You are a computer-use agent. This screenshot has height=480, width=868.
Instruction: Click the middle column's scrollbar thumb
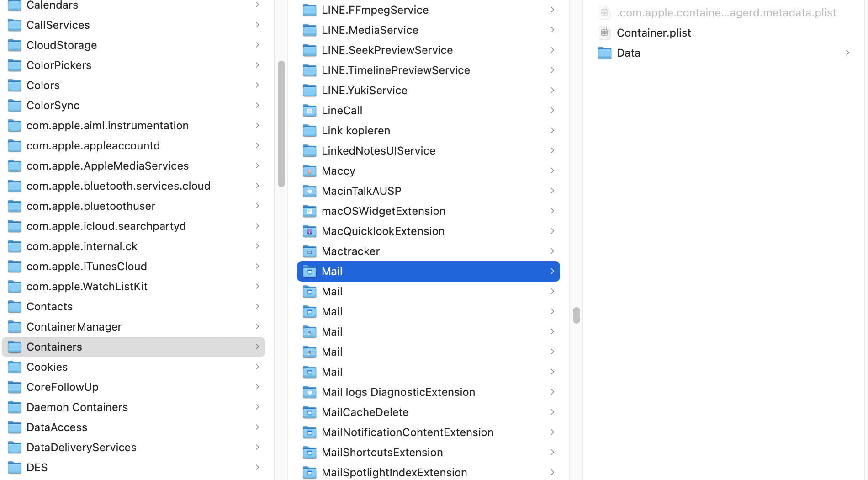pyautogui.click(x=577, y=315)
